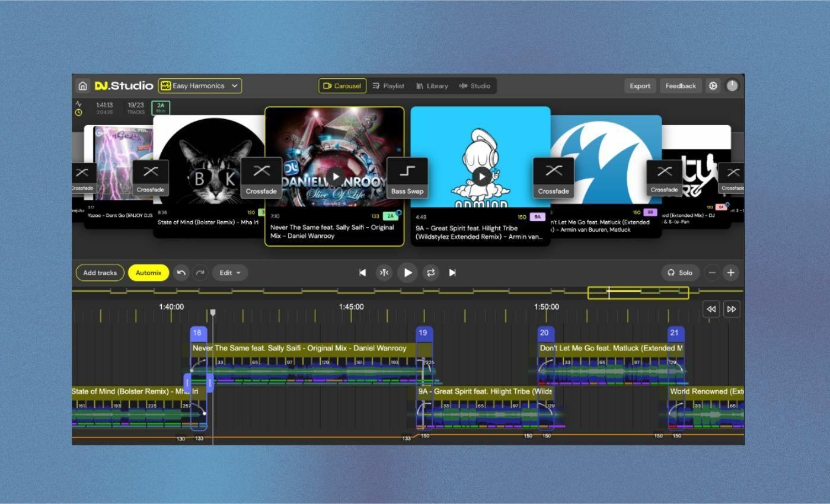Expand the Easy Harmonics dropdown

(x=200, y=86)
